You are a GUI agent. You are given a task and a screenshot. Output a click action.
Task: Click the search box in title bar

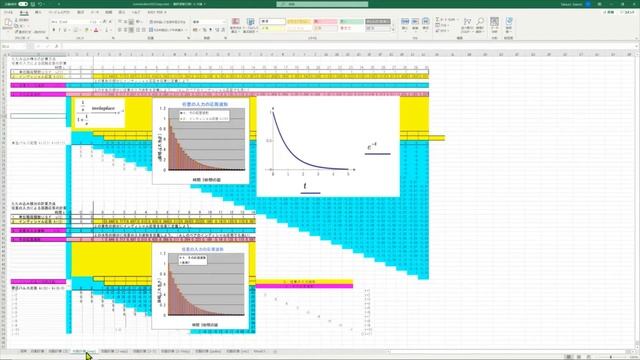click(x=322, y=4)
